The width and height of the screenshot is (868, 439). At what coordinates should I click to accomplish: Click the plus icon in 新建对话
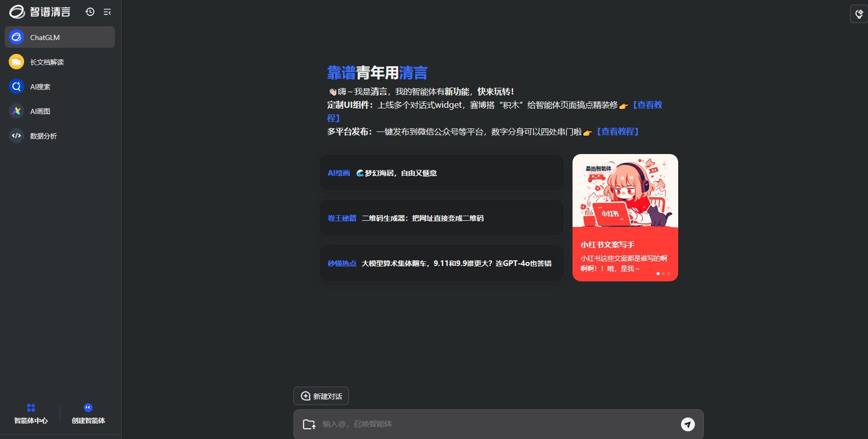(x=306, y=396)
